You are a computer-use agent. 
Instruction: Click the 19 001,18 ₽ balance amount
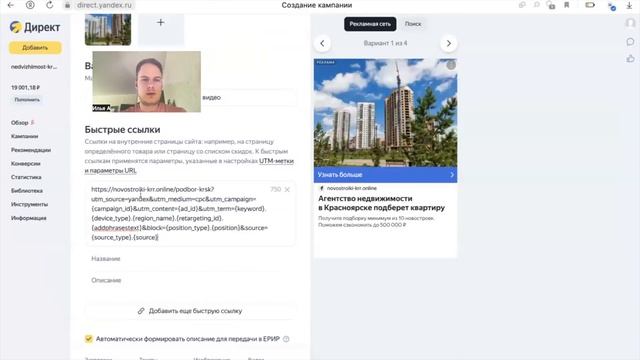tap(25, 88)
